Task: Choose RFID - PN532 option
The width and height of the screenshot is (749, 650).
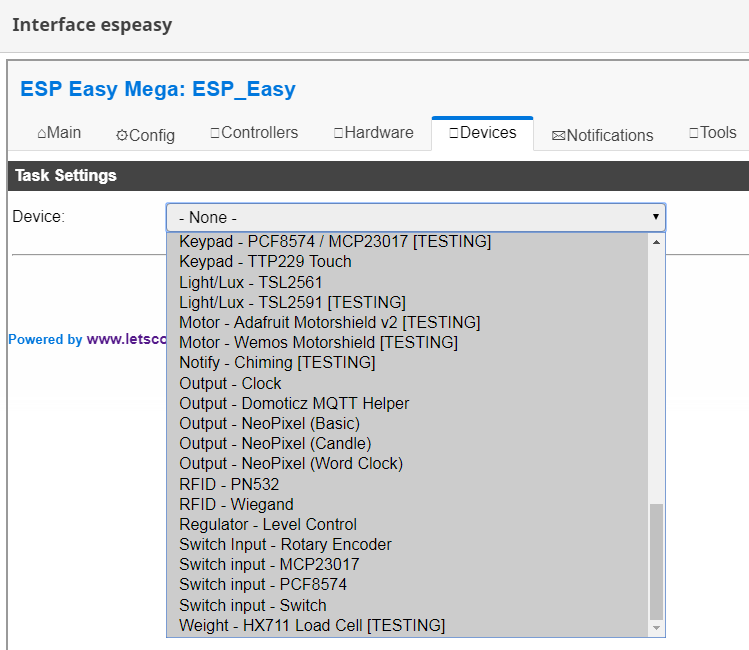Action: (x=408, y=484)
